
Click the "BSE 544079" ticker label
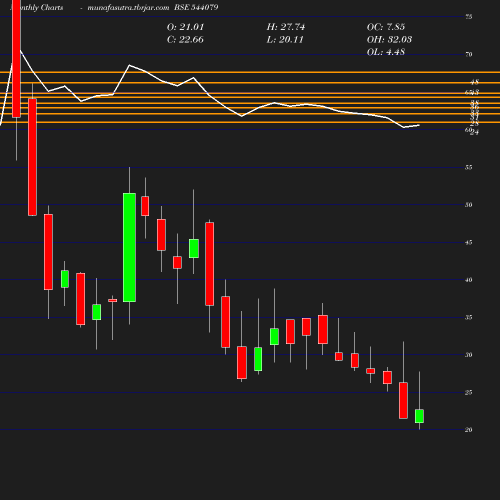[x=196, y=7]
